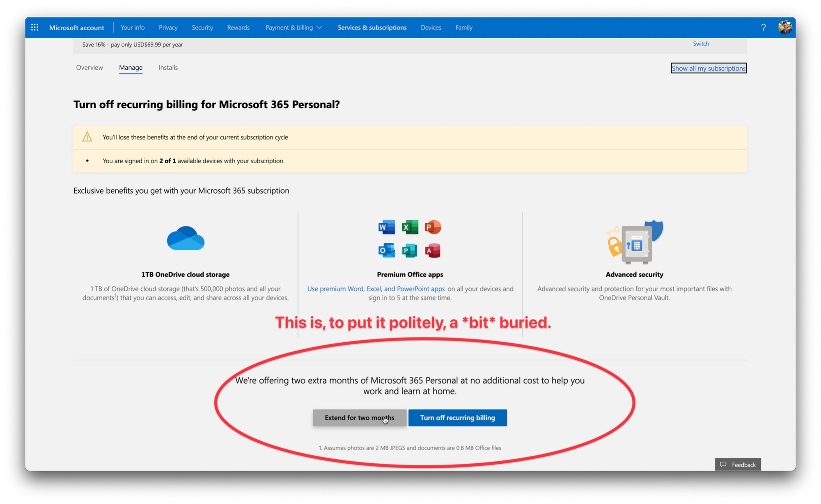Click Turn off recurring billing button

[x=457, y=417]
